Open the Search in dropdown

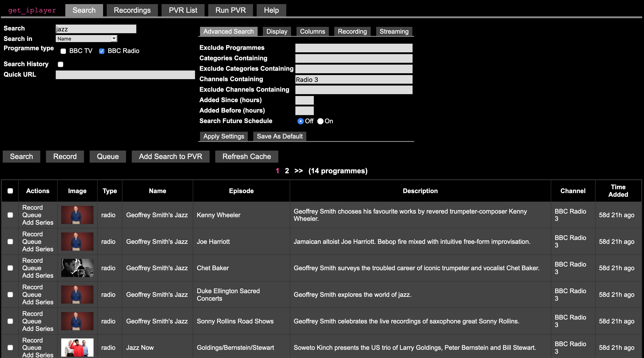[x=86, y=38]
